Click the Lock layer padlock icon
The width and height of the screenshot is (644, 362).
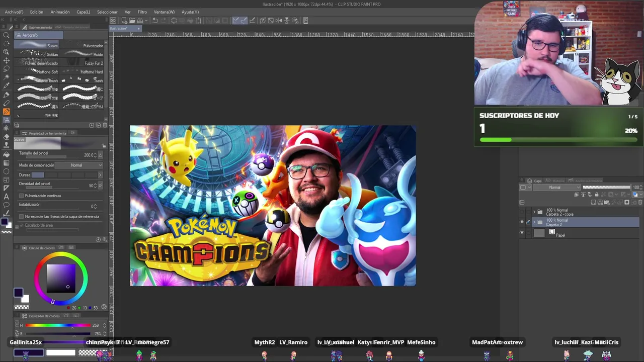pos(597,194)
